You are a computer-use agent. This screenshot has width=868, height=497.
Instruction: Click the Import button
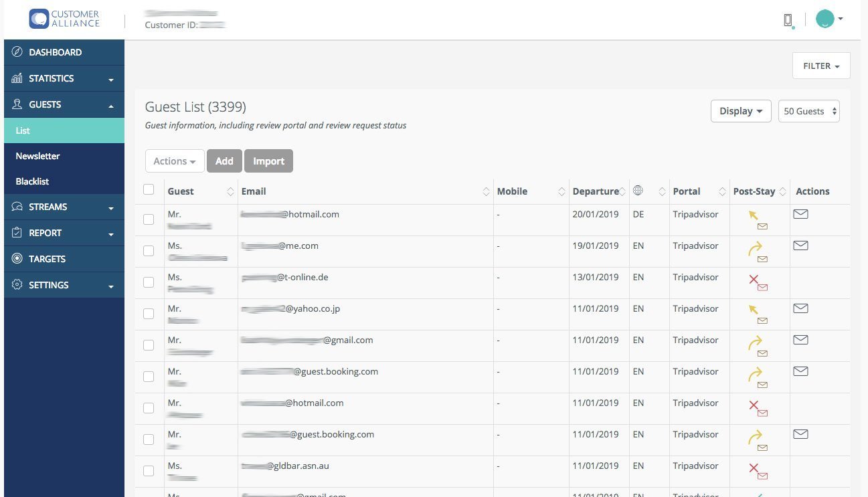[268, 161]
